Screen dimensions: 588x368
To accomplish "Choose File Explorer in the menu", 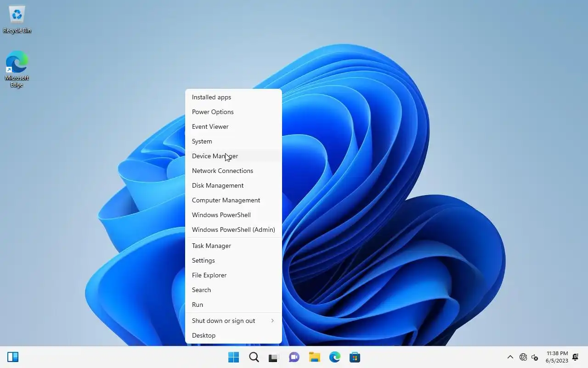I will [x=233, y=275].
